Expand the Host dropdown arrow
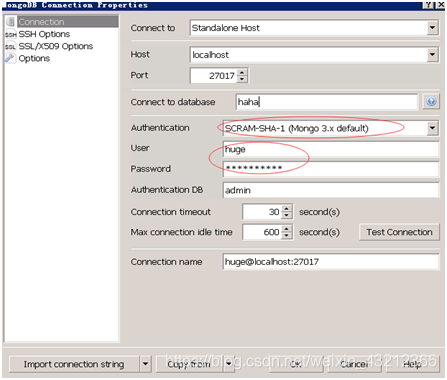This screenshot has height=380, width=447. point(432,55)
